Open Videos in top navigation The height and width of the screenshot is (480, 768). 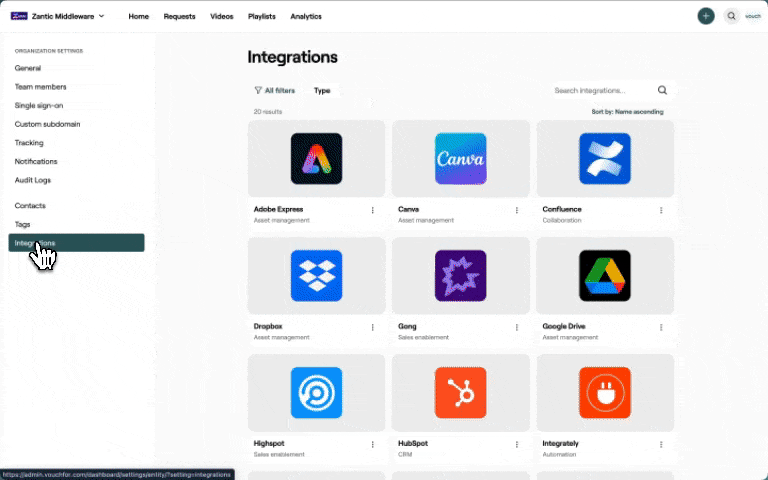(222, 16)
